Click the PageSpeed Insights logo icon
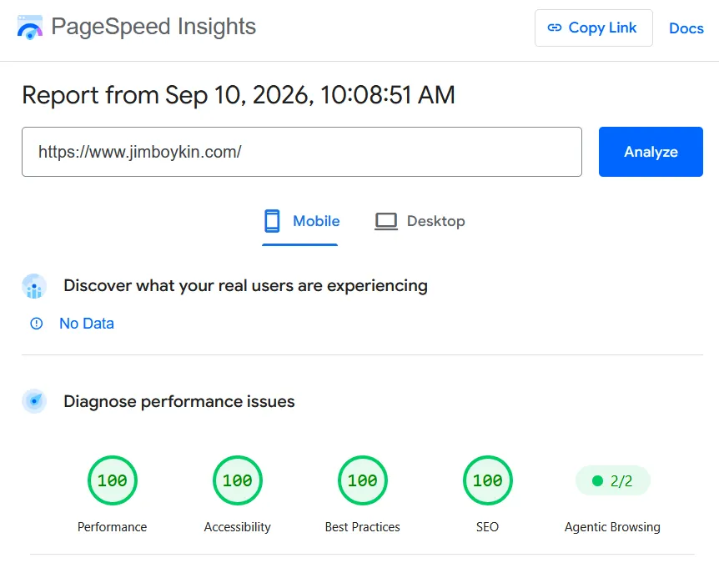719x588 pixels. point(30,27)
